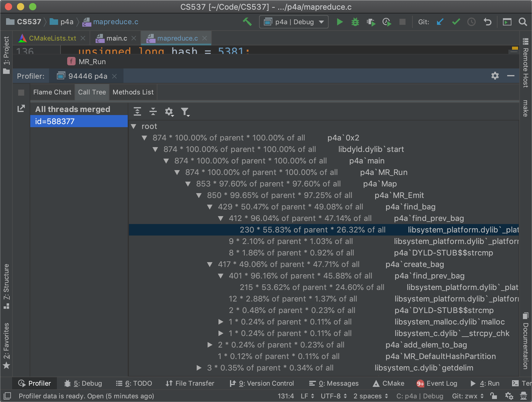The width and height of the screenshot is (532, 402).
Task: Click Git commit checkmark icon
Action: 456,22
